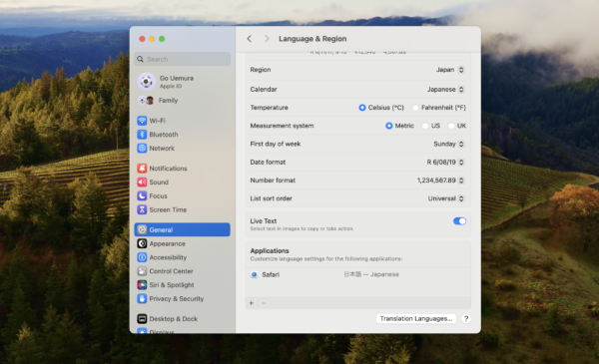599x364 pixels.
Task: Turn off the Live Text switch
Action: [x=459, y=221]
